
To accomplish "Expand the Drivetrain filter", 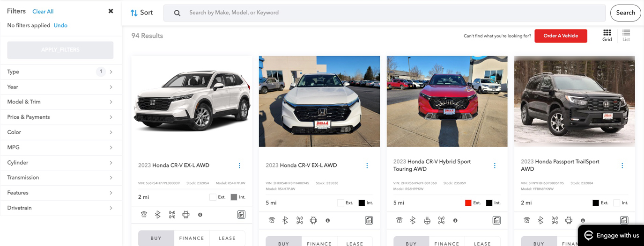I will (60, 208).
